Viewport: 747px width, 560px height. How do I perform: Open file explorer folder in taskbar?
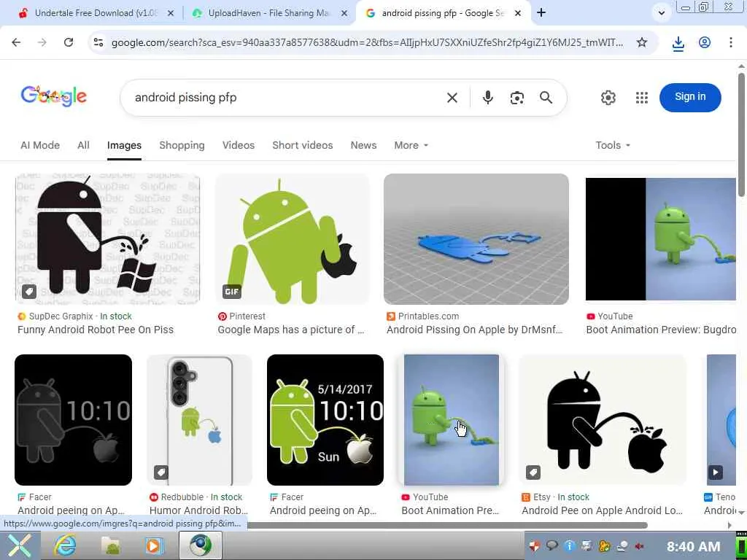click(111, 545)
